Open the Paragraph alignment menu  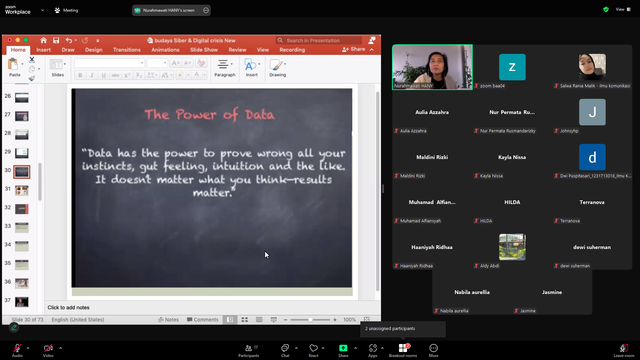click(x=224, y=67)
